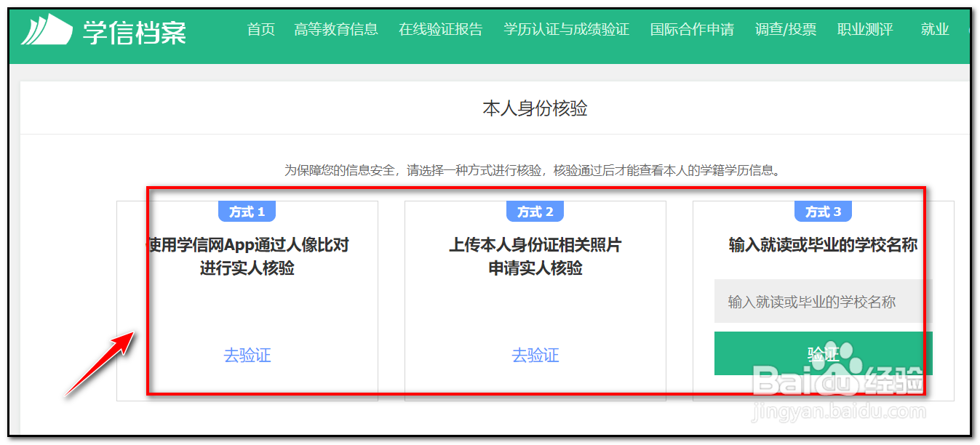
Task: Select the 方式2 label badge
Action: pyautogui.click(x=535, y=211)
